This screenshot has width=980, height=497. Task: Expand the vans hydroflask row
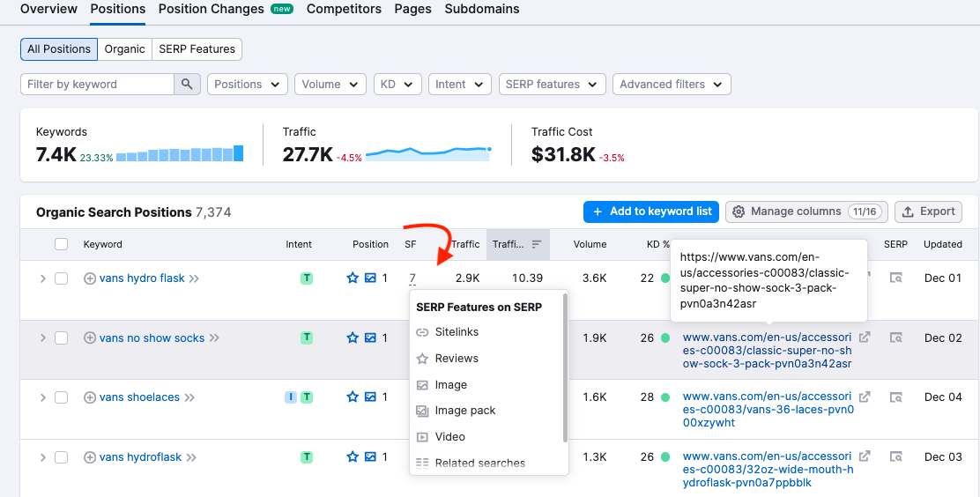click(x=42, y=457)
